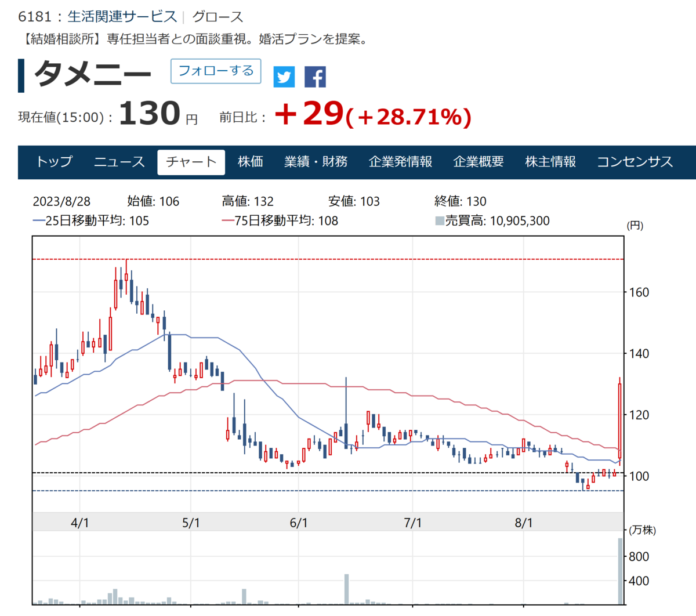Click the 5/1 date axis label

(x=191, y=523)
